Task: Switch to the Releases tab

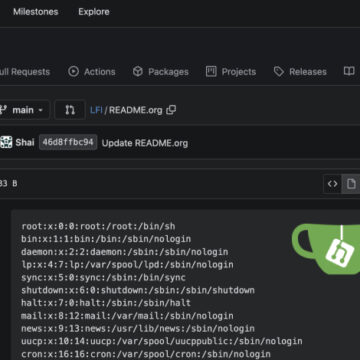Action: pyautogui.click(x=300, y=72)
